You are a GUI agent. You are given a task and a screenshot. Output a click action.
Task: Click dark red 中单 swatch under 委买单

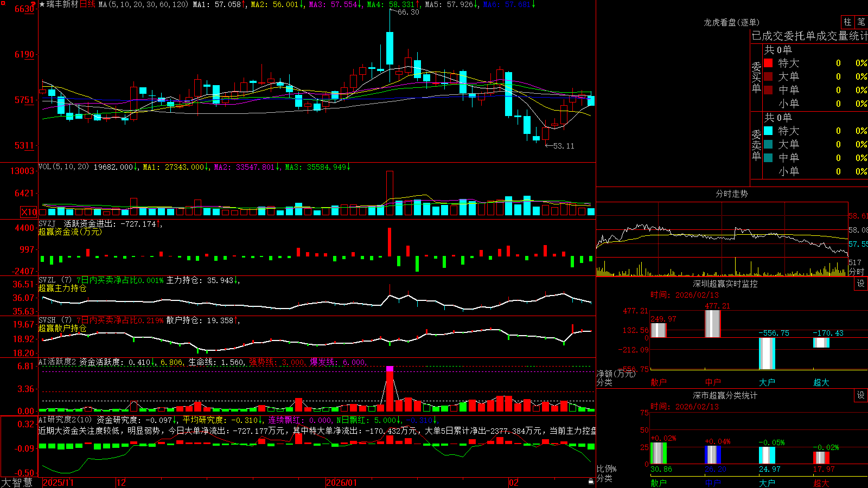click(x=768, y=90)
